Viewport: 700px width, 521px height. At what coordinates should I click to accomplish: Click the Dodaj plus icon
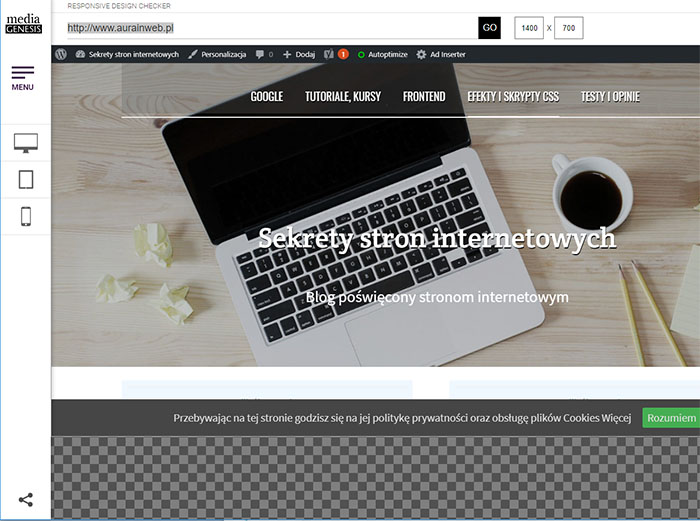(287, 54)
